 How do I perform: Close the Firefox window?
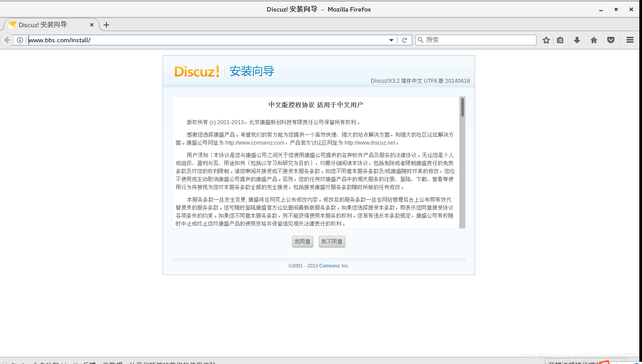point(631,9)
